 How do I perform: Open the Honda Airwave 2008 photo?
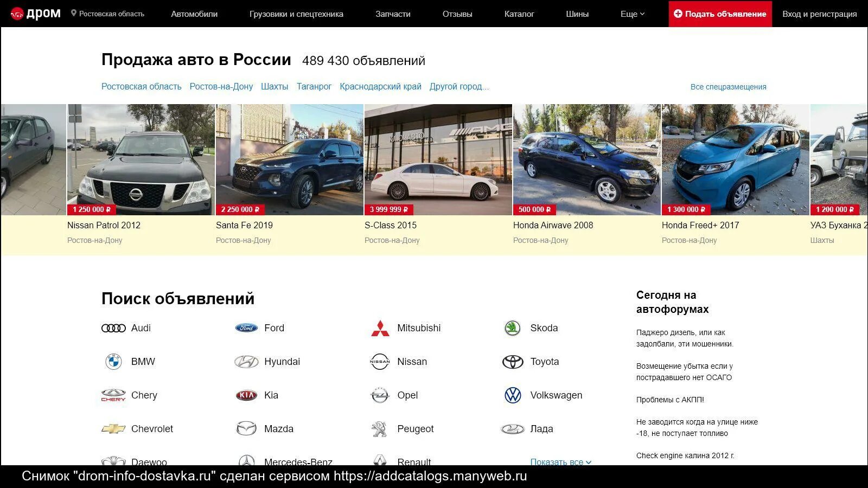(x=587, y=159)
